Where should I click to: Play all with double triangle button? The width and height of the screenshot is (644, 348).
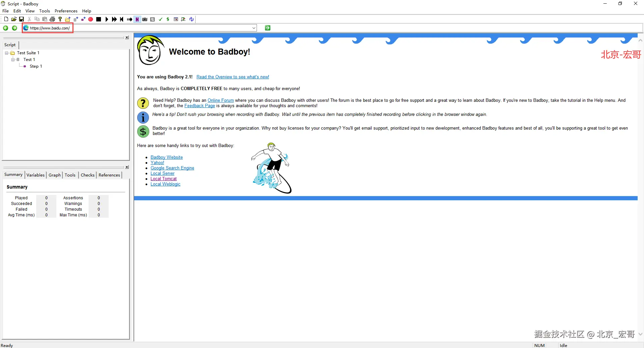114,19
